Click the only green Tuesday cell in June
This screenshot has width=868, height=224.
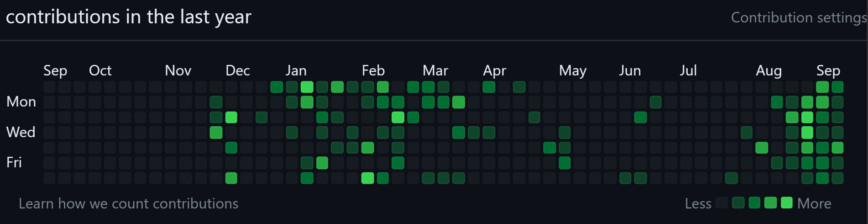click(640, 117)
